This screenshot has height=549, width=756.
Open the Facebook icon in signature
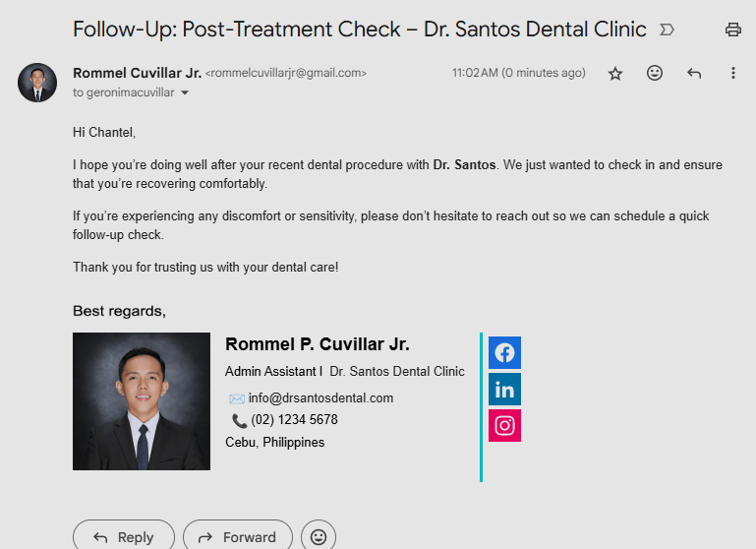(504, 353)
